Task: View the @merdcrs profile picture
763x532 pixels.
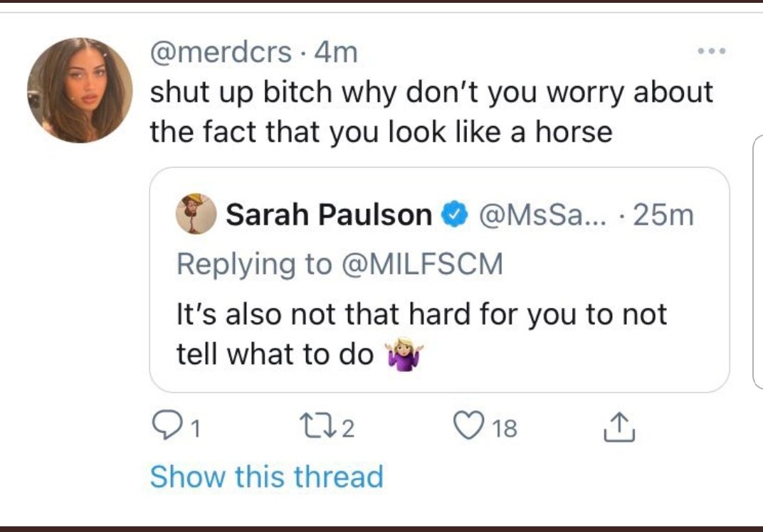Action: [x=80, y=90]
